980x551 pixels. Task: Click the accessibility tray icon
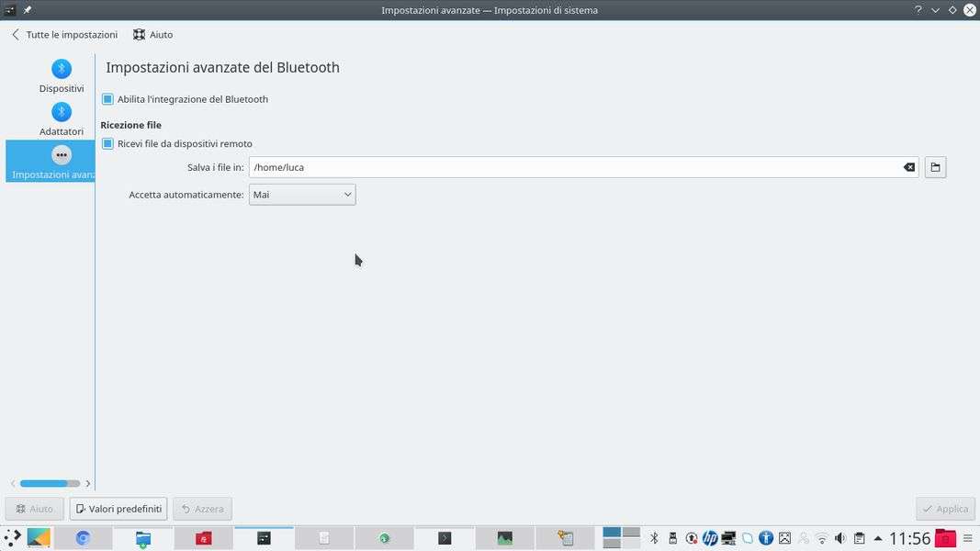tap(766, 538)
